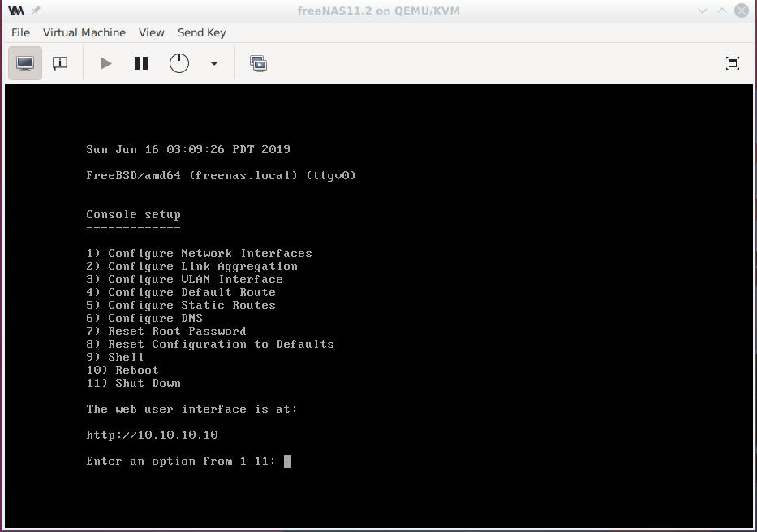Click 'Configure Static Routes' console line
The height and width of the screenshot is (532, 757).
tap(181, 306)
